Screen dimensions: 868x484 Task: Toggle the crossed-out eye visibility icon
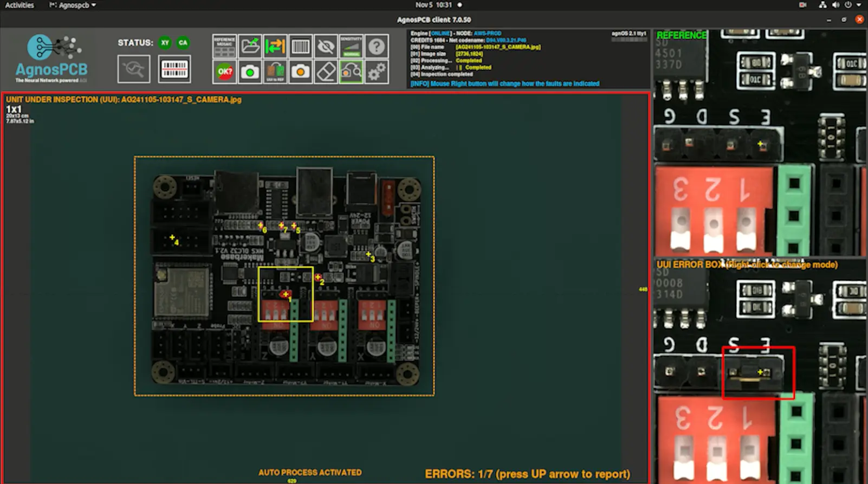tap(326, 47)
